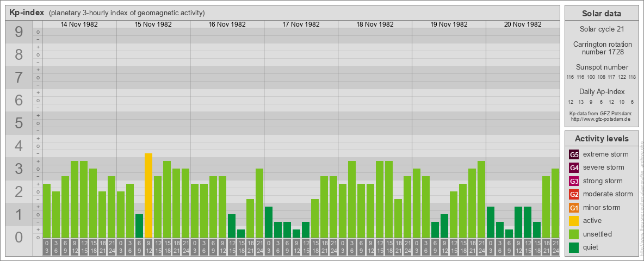Viewport: 644px width, 261px height.
Task: Select the Kp value 9 scale label
Action: click(x=19, y=33)
